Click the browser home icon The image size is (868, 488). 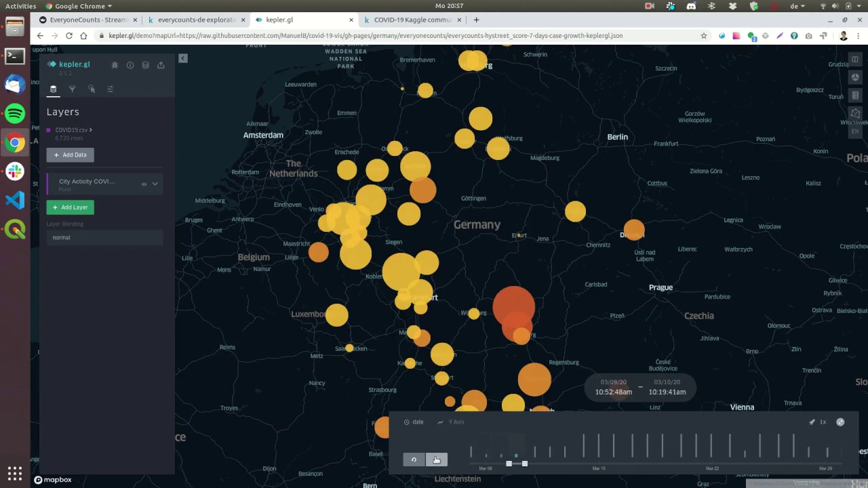(83, 36)
